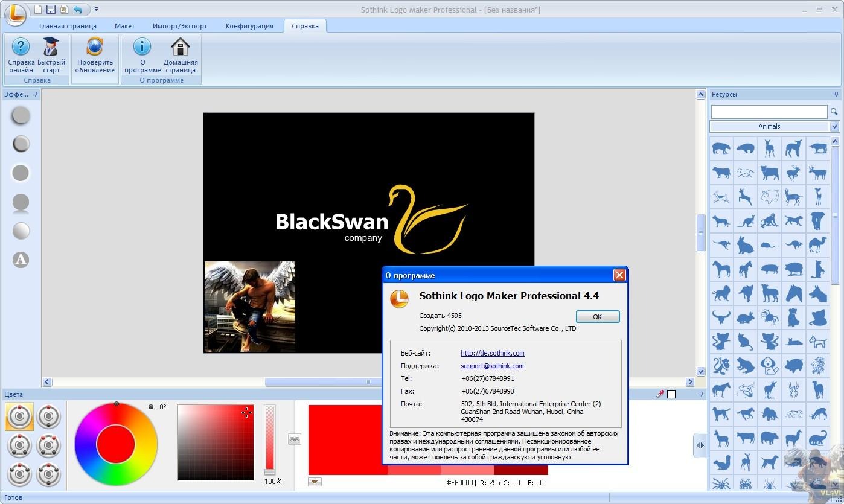This screenshot has height=504, width=844.
Task: Choose the sixth color scheme mode button
Action: tap(49, 474)
